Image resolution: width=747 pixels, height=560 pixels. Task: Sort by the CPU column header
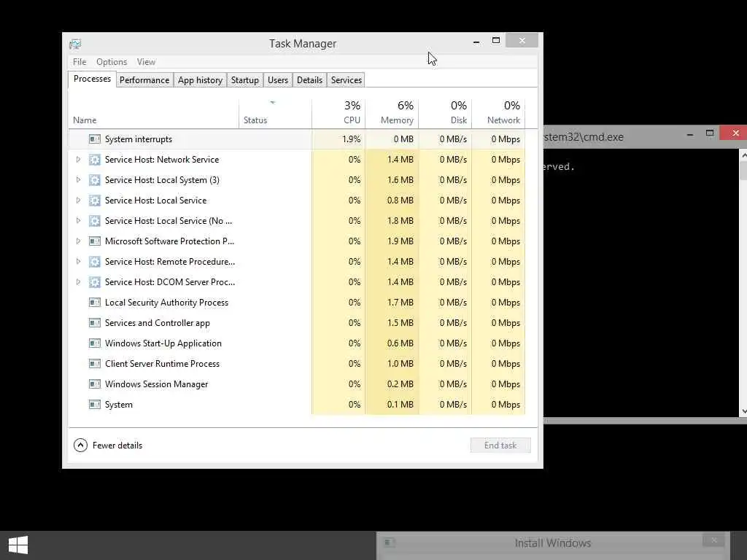338,114
